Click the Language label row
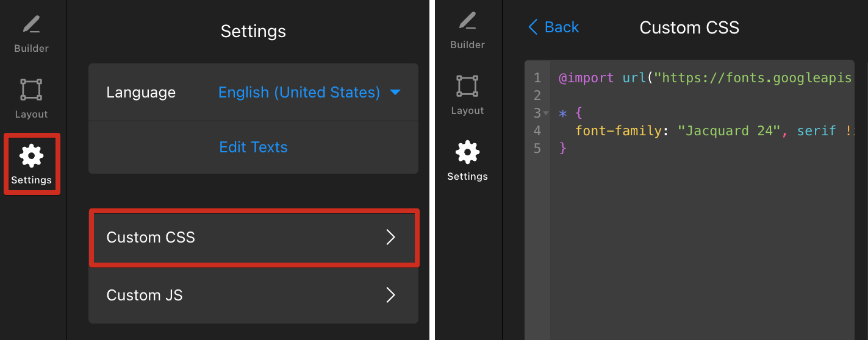The image size is (868, 340). (254, 93)
